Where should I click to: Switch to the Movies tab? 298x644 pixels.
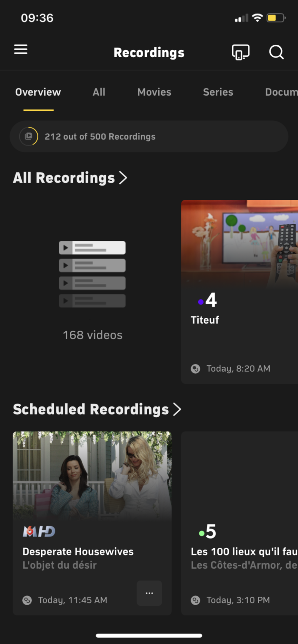click(154, 92)
